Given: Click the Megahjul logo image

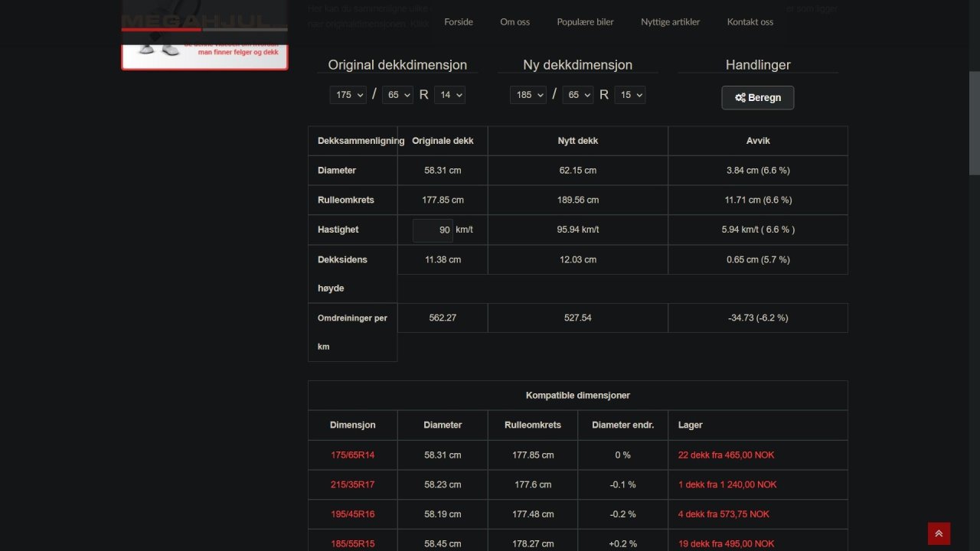Looking at the screenshot, I should (x=204, y=34).
